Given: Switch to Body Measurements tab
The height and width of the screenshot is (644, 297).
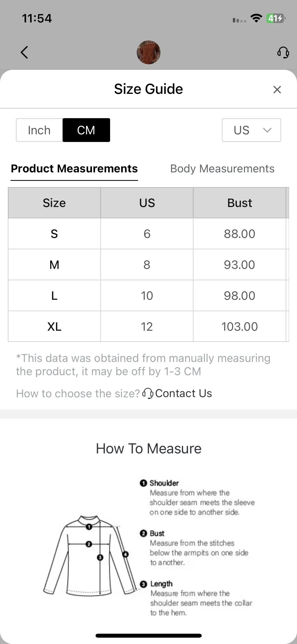Looking at the screenshot, I should click(x=222, y=169).
